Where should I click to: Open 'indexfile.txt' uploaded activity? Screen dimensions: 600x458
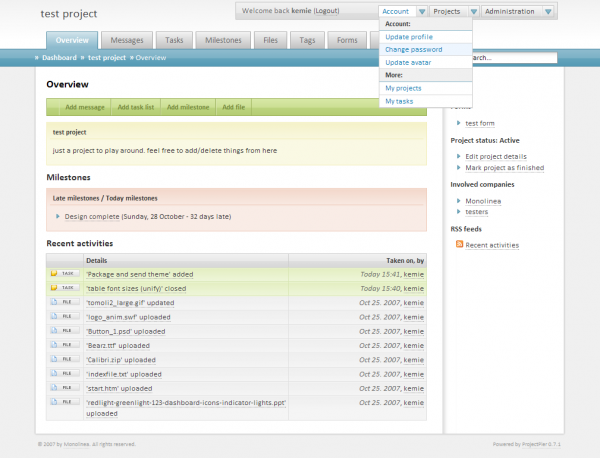point(124,374)
